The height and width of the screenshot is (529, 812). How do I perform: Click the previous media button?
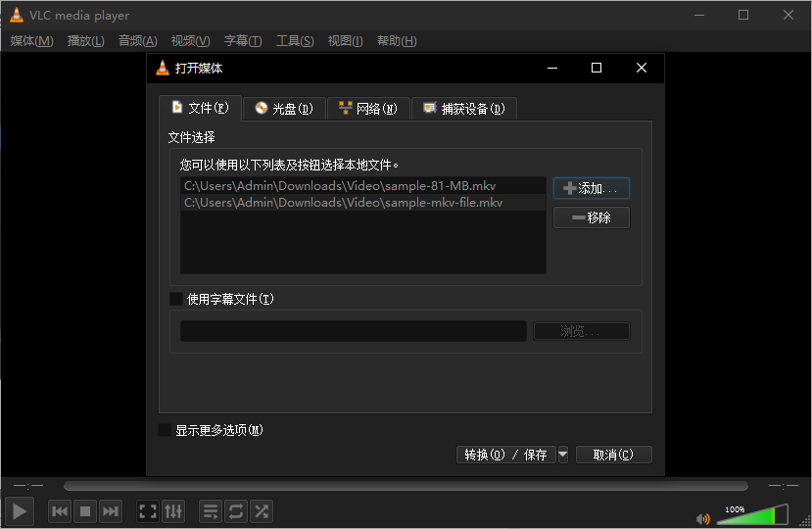pyautogui.click(x=60, y=512)
